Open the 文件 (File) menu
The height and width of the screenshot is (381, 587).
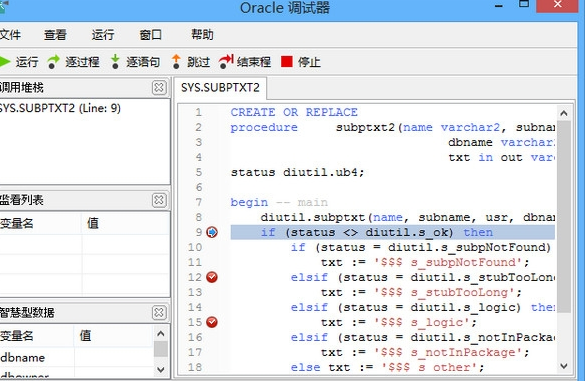pyautogui.click(x=10, y=35)
